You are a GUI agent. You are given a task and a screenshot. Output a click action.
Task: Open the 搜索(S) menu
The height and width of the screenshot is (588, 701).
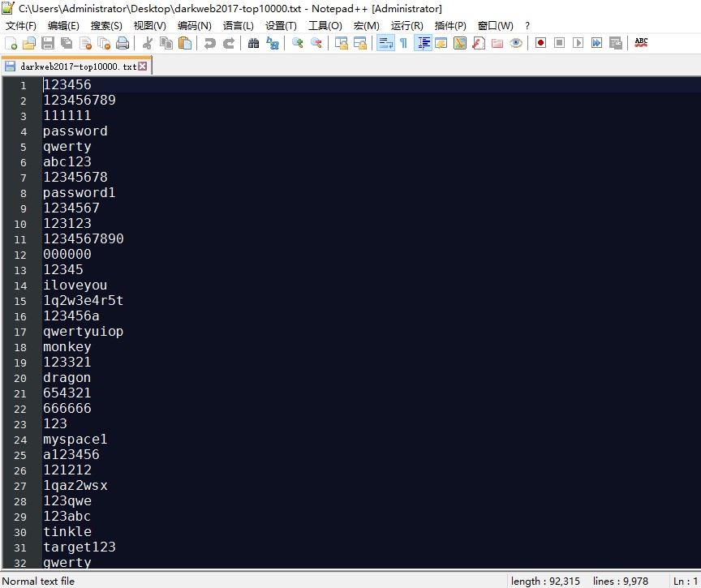coord(106,25)
